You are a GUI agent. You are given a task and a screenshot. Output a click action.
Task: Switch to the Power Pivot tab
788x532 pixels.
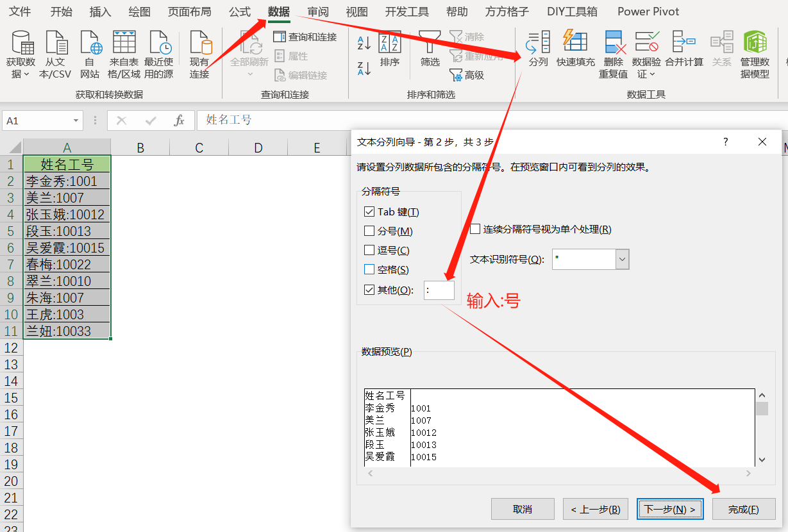[648, 12]
